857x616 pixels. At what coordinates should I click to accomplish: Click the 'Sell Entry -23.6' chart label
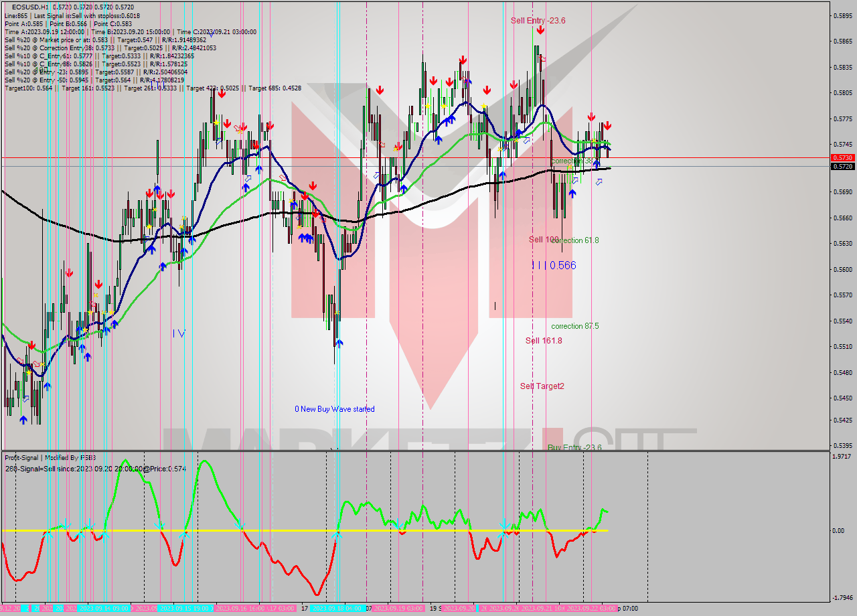pyautogui.click(x=538, y=21)
